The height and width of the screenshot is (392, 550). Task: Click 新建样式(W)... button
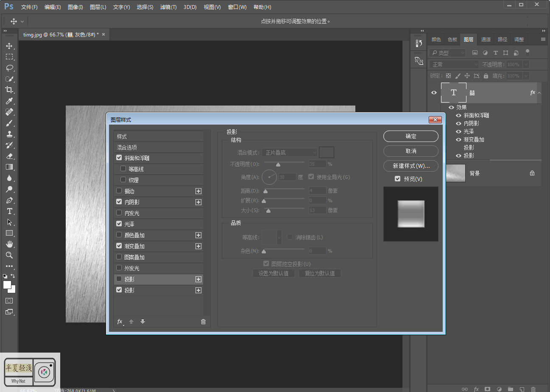coord(411,166)
